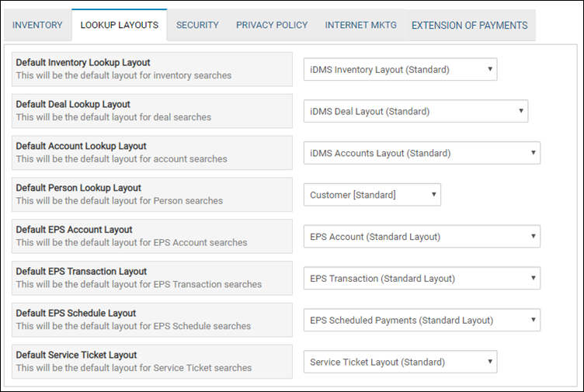The width and height of the screenshot is (584, 392).
Task: Switch to the Inventory tab
Action: coord(37,25)
